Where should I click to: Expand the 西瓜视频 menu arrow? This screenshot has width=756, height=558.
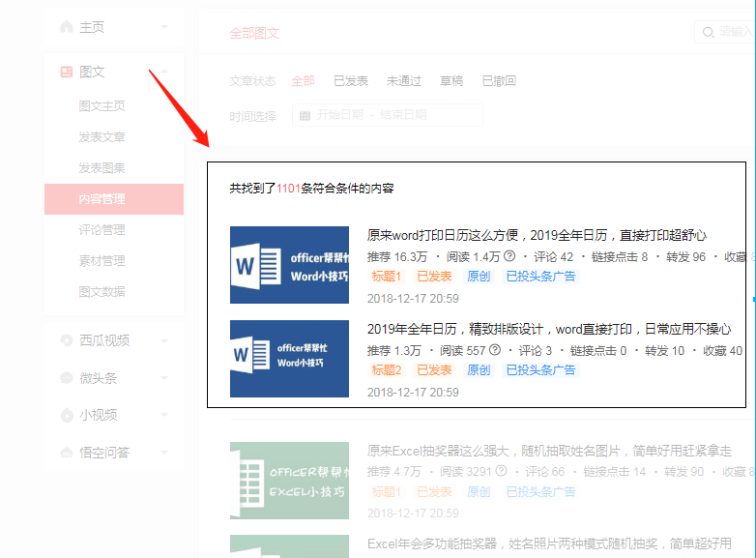pos(164,341)
